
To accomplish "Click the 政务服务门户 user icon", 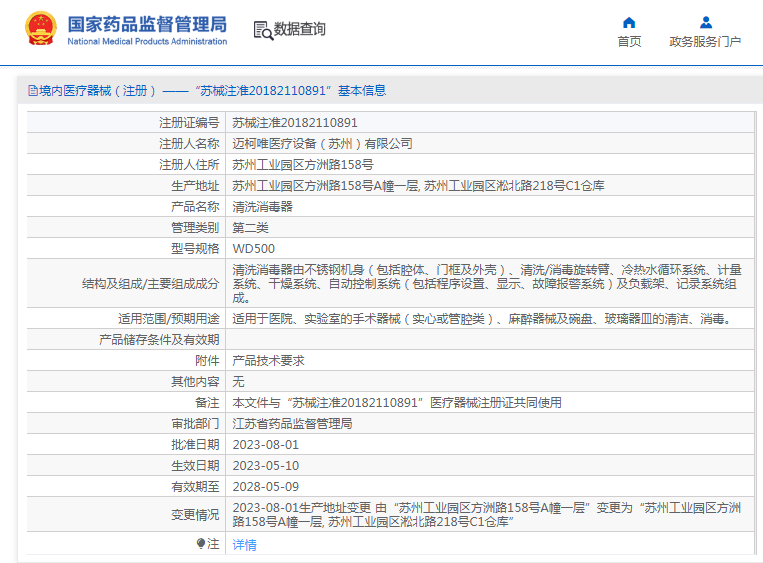I will 706,22.
